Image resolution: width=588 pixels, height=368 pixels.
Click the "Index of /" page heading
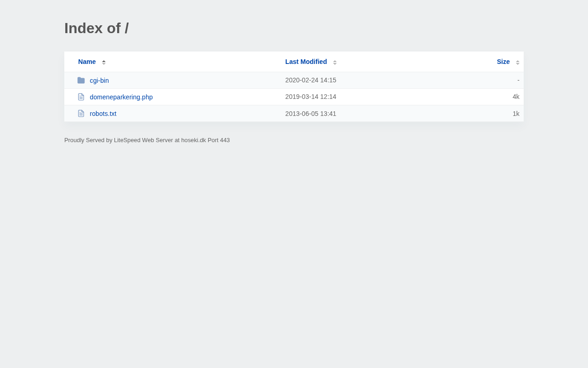click(x=96, y=28)
